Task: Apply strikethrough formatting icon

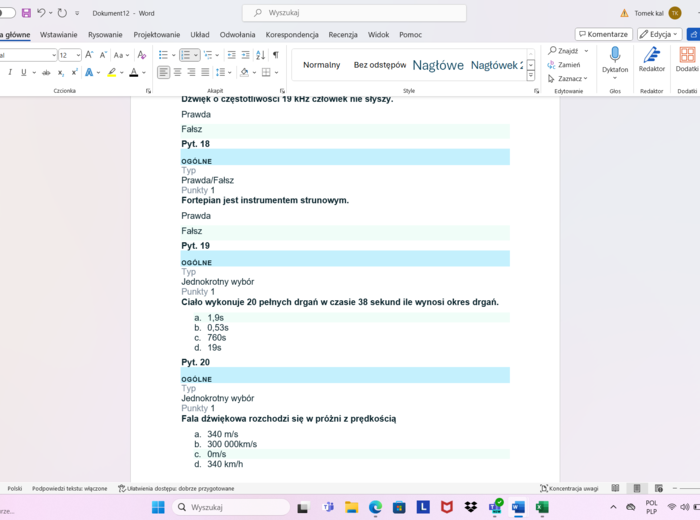Action: [x=46, y=72]
